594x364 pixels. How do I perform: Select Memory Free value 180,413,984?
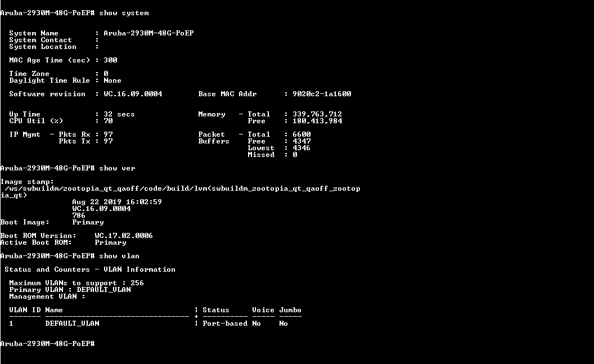pos(317,121)
